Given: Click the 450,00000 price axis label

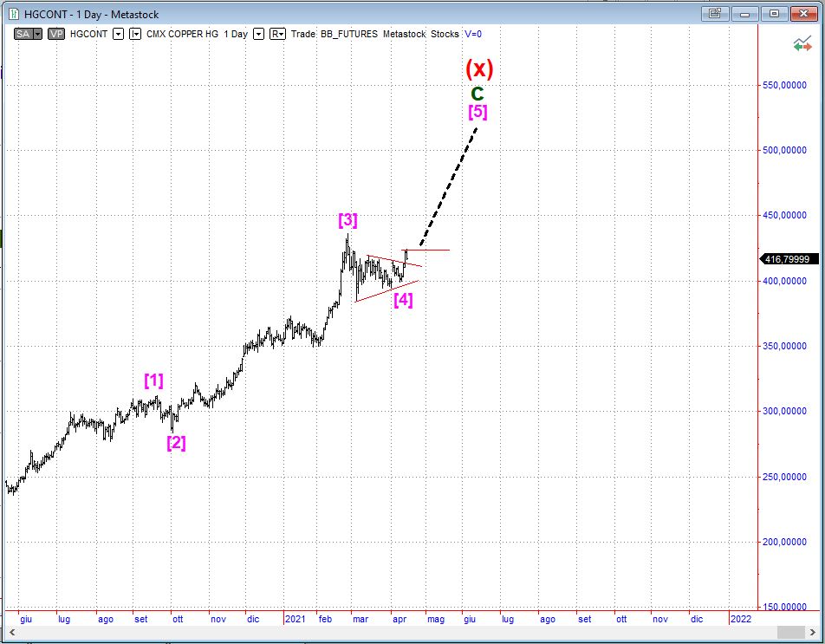Looking at the screenshot, I should click(784, 215).
